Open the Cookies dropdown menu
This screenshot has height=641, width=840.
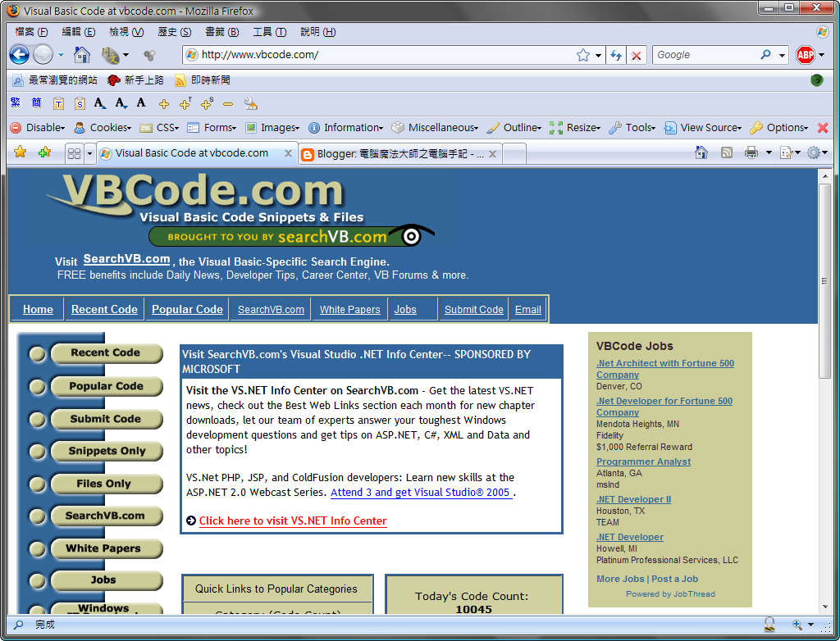click(x=103, y=127)
